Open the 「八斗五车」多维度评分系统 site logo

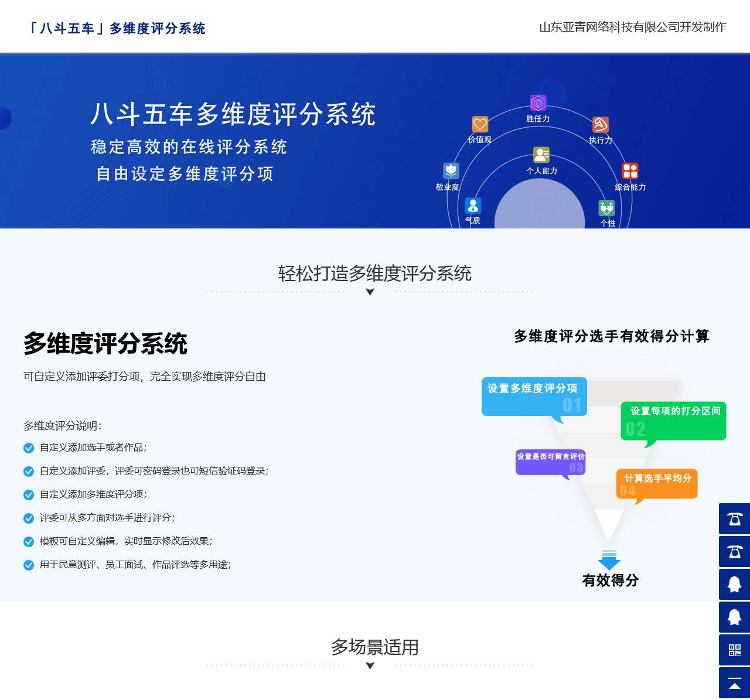point(117,28)
